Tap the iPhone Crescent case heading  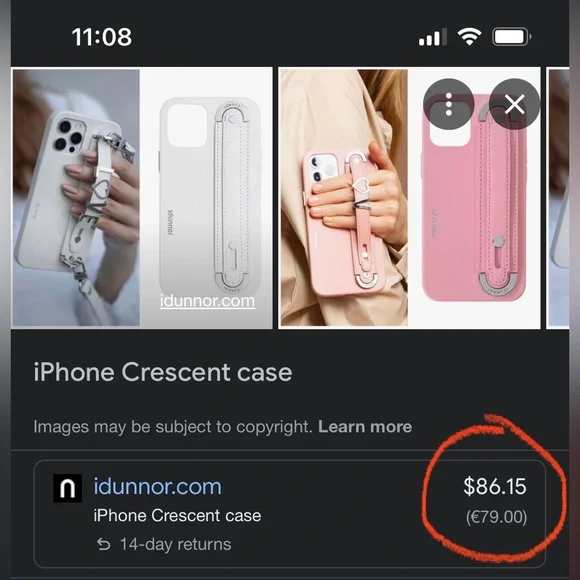tap(163, 372)
